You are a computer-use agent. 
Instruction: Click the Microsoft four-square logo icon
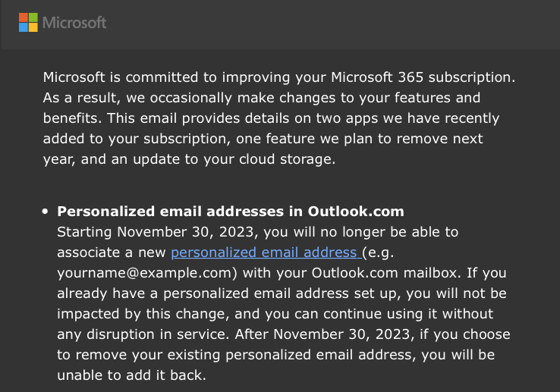[28, 22]
